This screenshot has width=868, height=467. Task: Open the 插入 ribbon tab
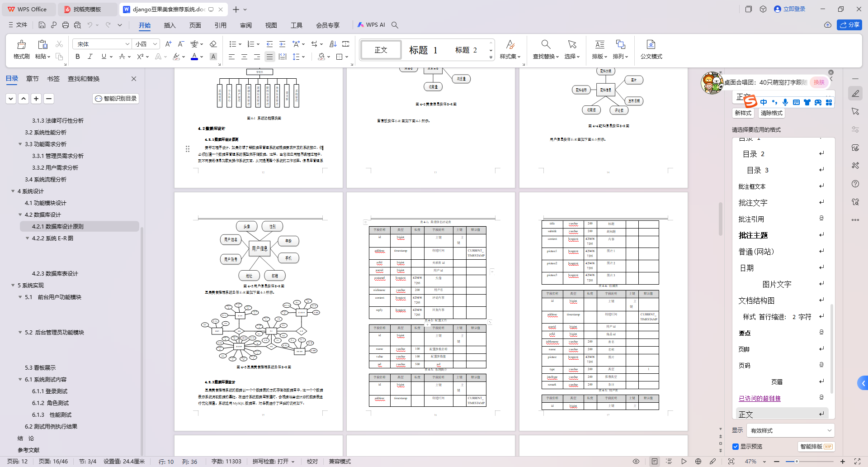point(170,25)
